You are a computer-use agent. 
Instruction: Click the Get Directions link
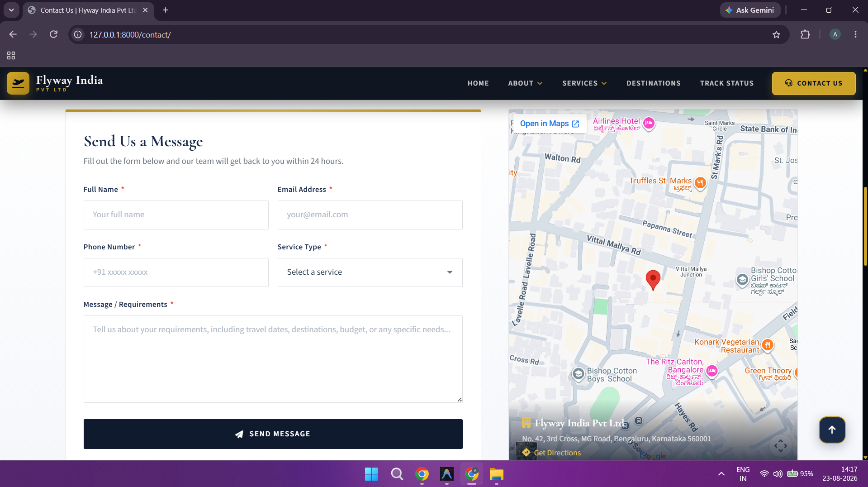click(x=552, y=453)
